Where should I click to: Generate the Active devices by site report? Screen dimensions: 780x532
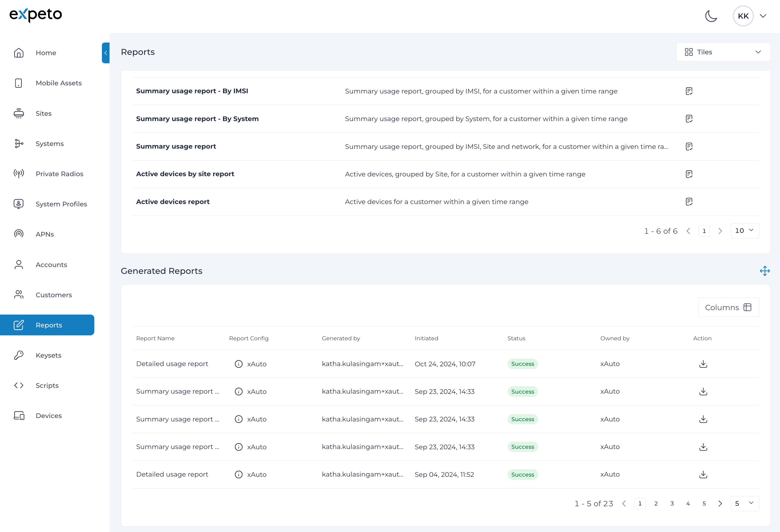689,174
